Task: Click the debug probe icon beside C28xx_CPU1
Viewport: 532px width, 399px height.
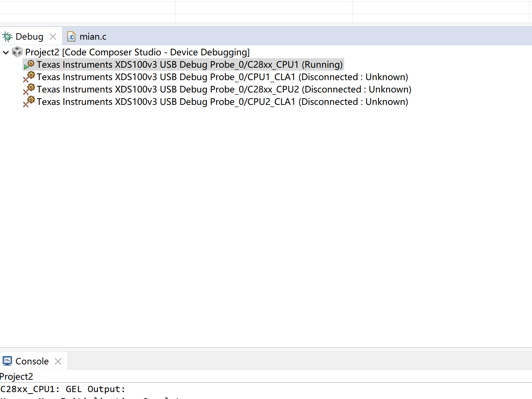Action: (x=31, y=64)
